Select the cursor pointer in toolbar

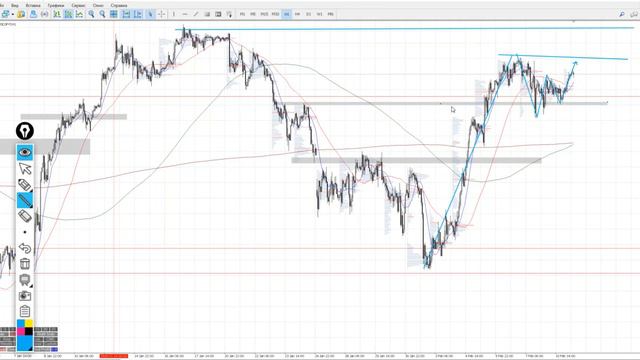pyautogui.click(x=150, y=14)
